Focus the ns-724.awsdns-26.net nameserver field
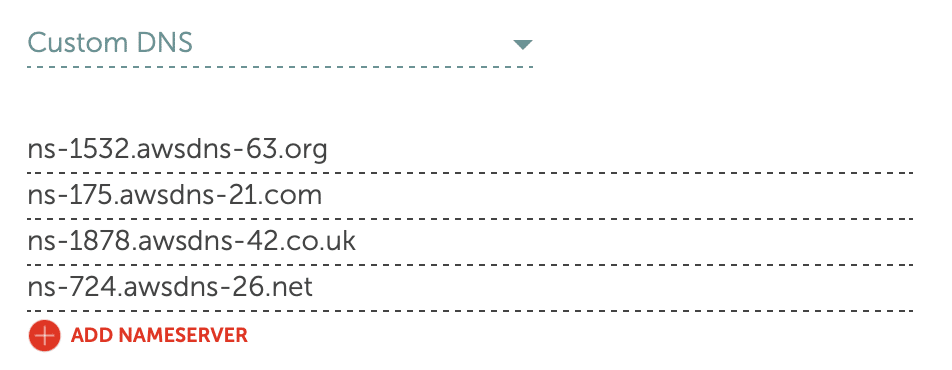952x370 pixels. [471, 289]
